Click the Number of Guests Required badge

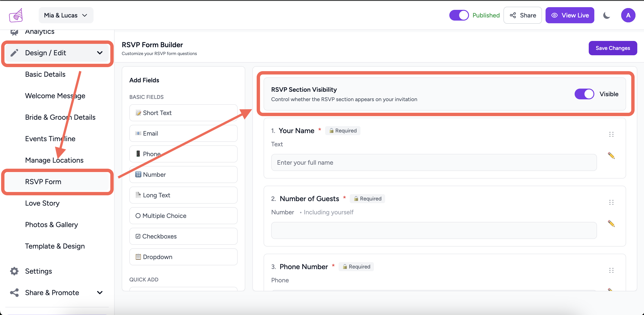[x=367, y=198]
